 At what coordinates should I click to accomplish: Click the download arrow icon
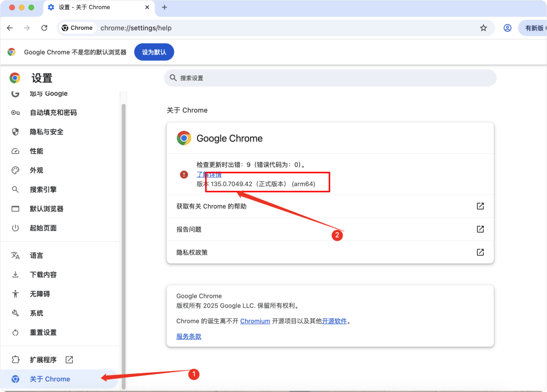(15, 275)
